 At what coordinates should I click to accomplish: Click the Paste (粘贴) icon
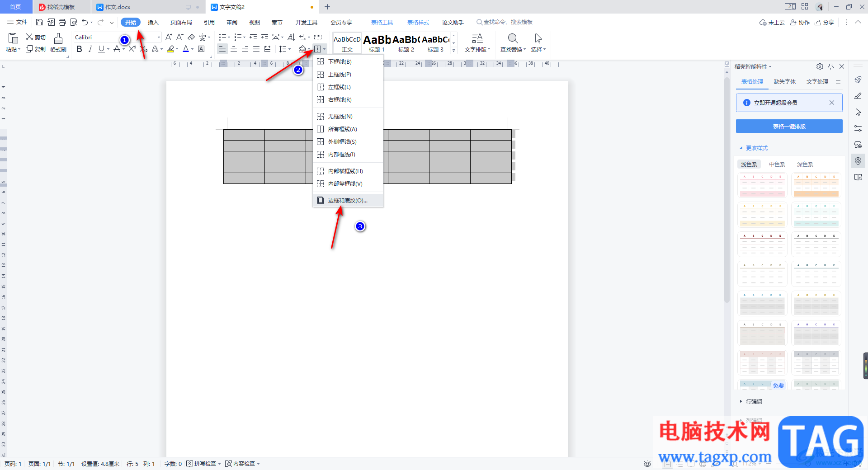click(x=13, y=38)
